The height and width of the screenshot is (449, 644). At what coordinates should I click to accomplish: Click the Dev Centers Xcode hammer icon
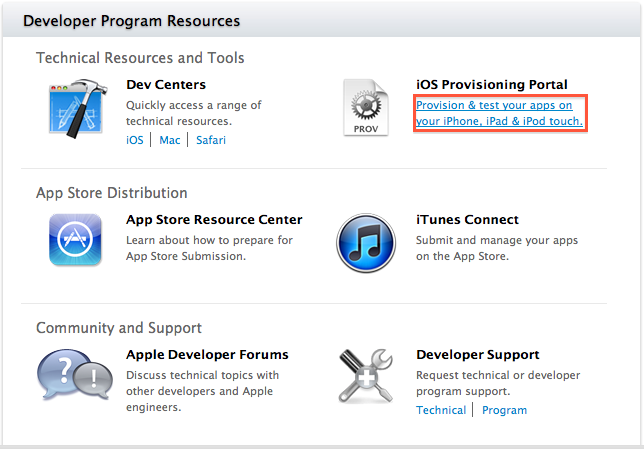point(76,109)
